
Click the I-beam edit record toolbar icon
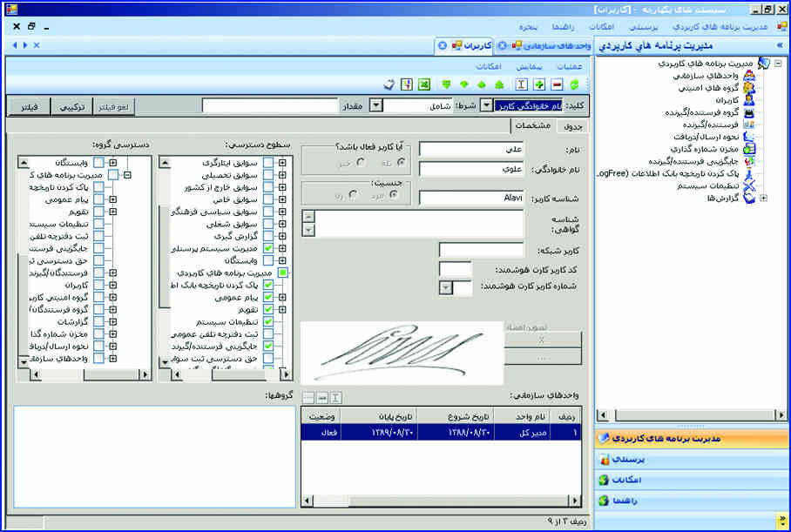coord(522,84)
